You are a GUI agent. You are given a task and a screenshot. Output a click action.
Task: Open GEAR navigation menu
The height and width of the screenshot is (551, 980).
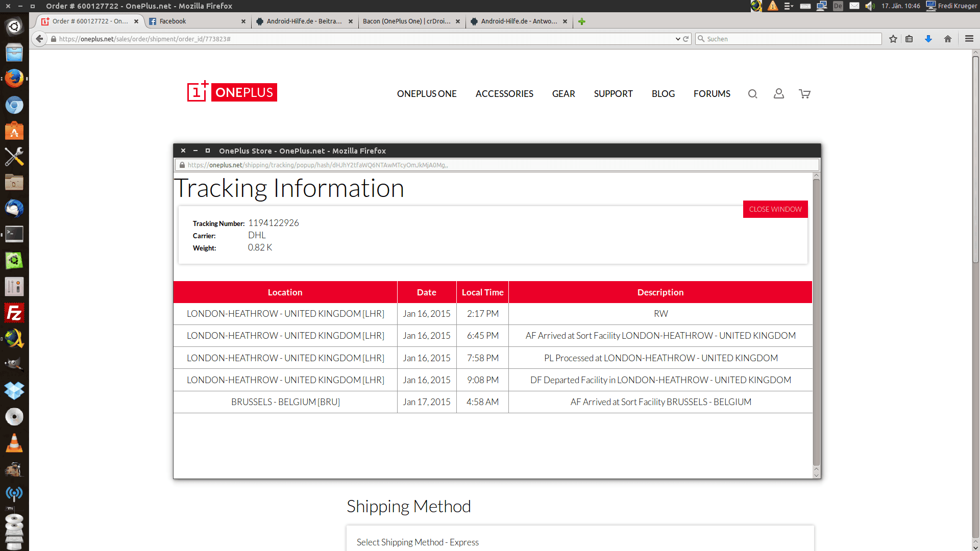[563, 94]
